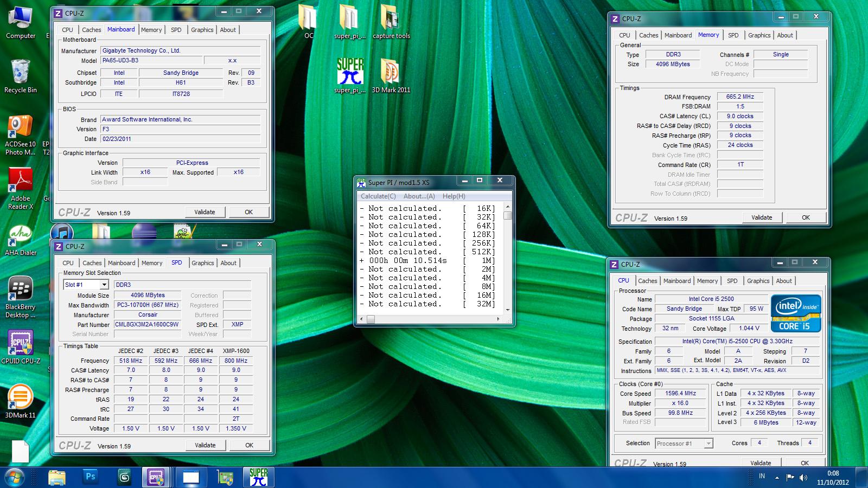Click the DRAM Frequency value 665.2 MHz
The width and height of the screenshot is (868, 488).
740,97
